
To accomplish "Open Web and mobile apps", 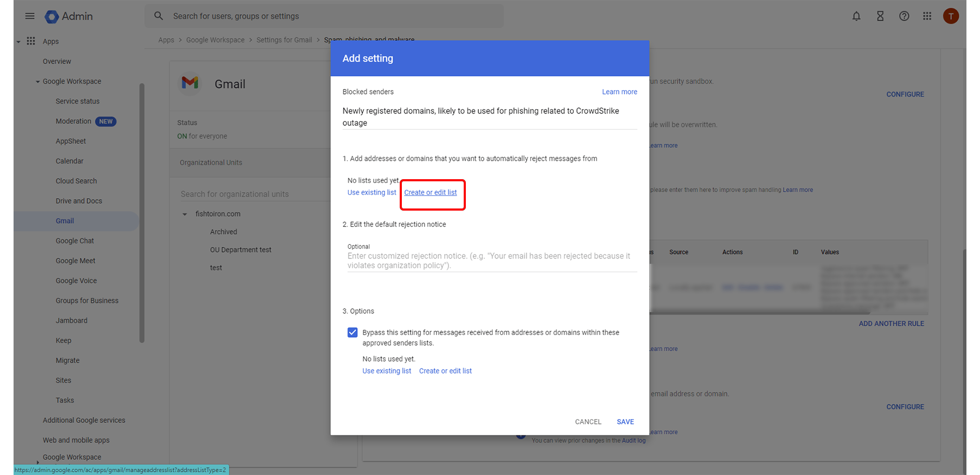I will pyautogui.click(x=76, y=440).
